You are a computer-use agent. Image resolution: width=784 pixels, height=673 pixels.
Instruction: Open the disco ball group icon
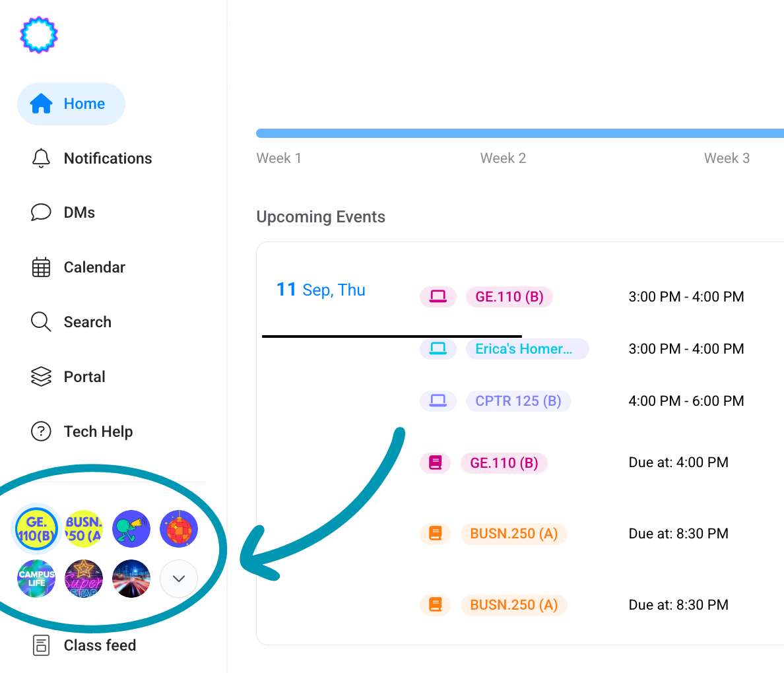coord(179,529)
